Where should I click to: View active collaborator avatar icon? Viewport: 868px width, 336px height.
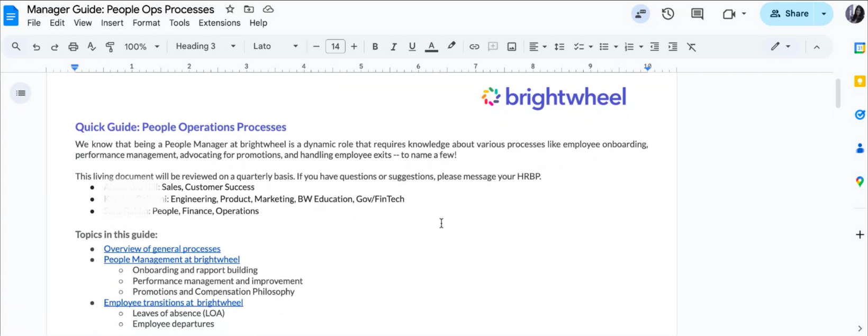pyautogui.click(x=640, y=14)
